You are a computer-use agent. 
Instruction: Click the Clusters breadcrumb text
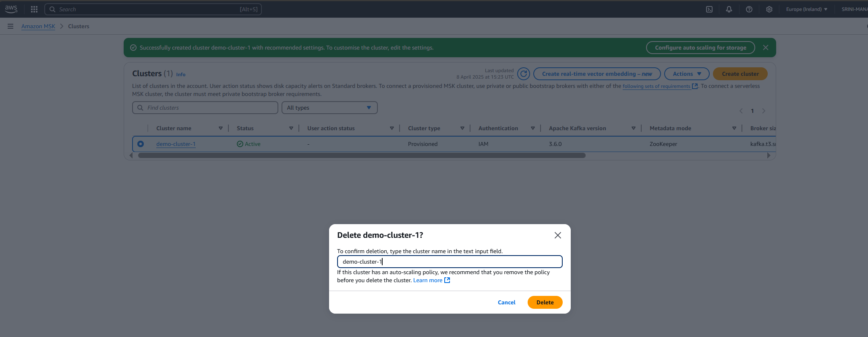[x=79, y=26]
